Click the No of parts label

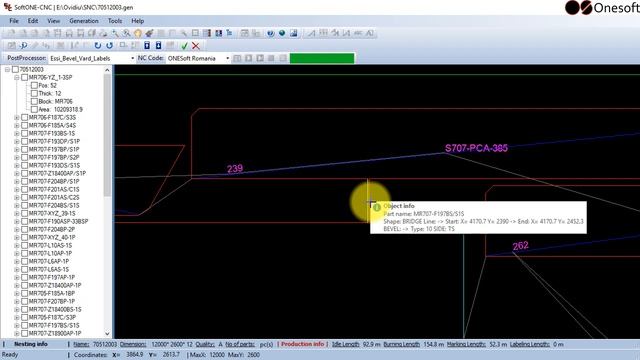tap(240, 344)
